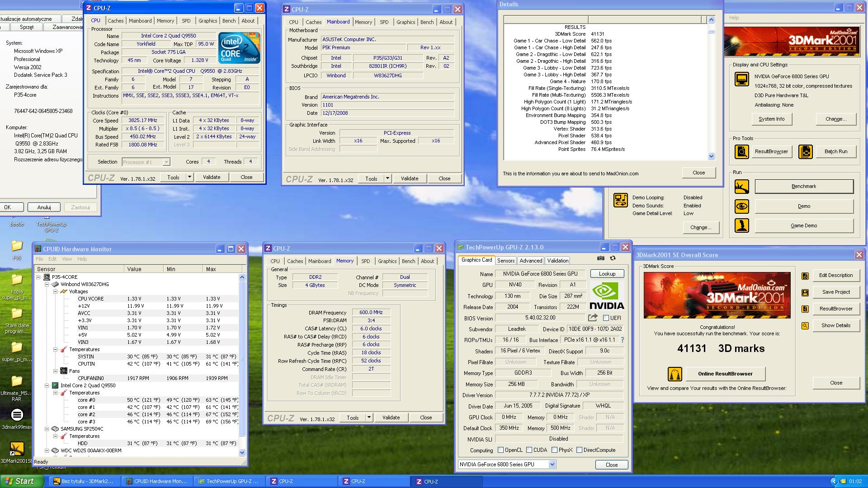The width and height of the screenshot is (868, 488).
Task: Select the core #0 temperature row
Action: tap(137, 400)
